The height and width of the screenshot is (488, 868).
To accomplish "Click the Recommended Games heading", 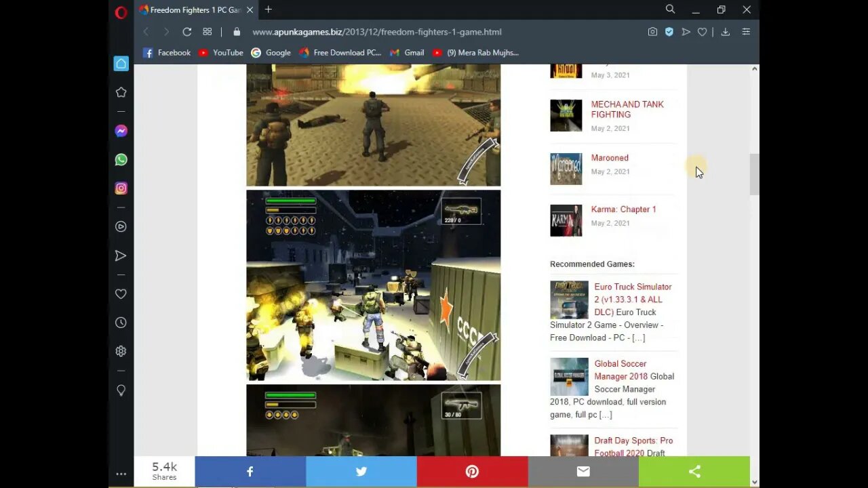I will point(592,264).
